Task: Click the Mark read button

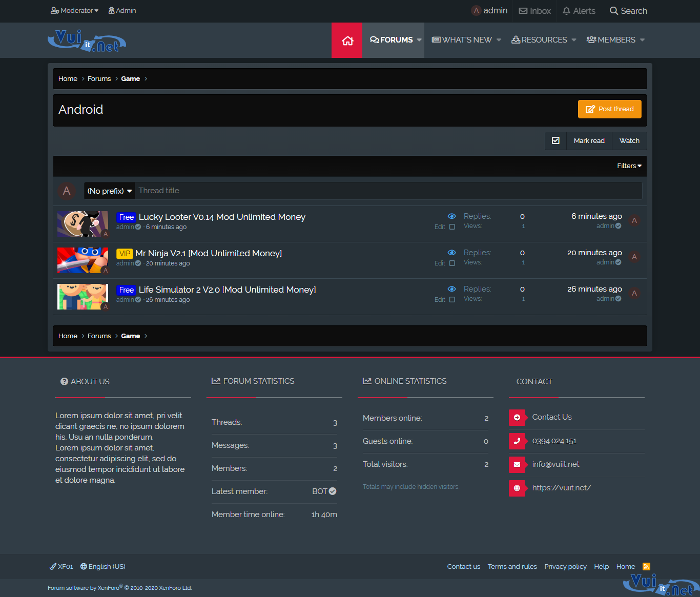Action: point(589,140)
